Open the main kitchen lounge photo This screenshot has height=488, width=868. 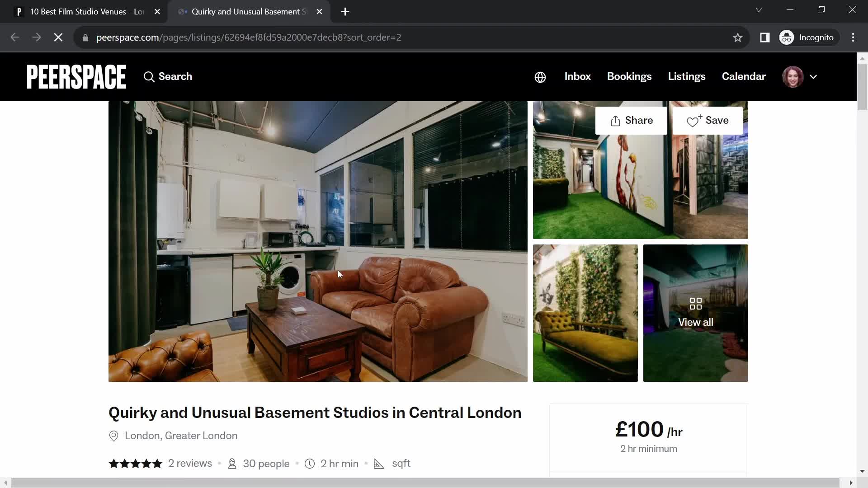(x=318, y=241)
